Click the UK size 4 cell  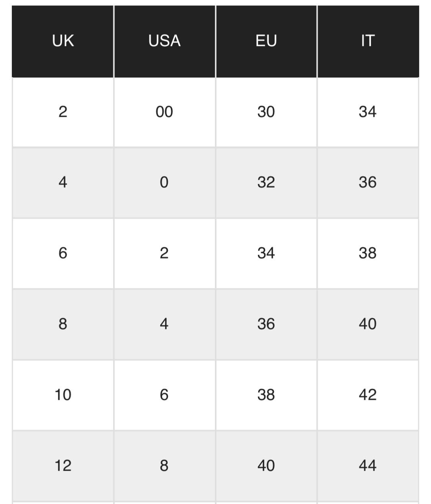coord(63,182)
